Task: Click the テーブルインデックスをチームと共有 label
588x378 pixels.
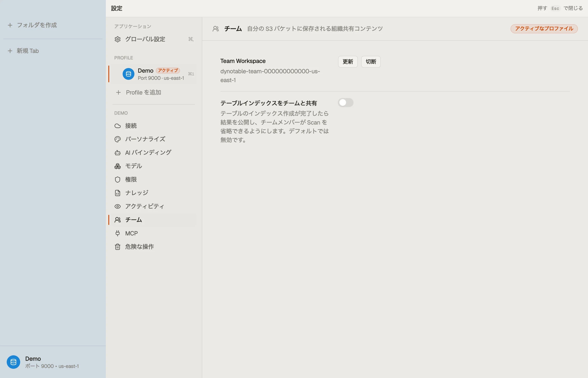Action: point(268,103)
